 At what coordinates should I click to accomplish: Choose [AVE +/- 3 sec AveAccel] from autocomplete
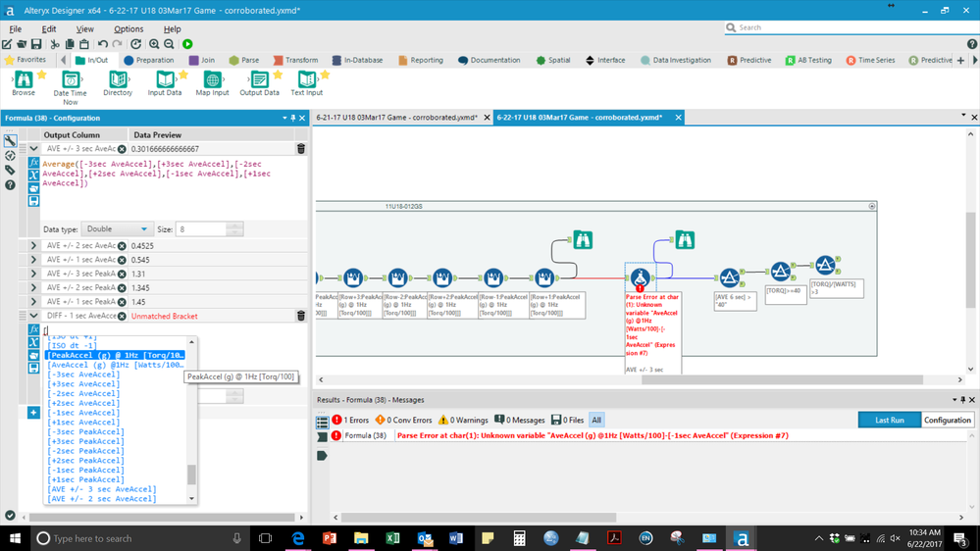click(x=102, y=489)
